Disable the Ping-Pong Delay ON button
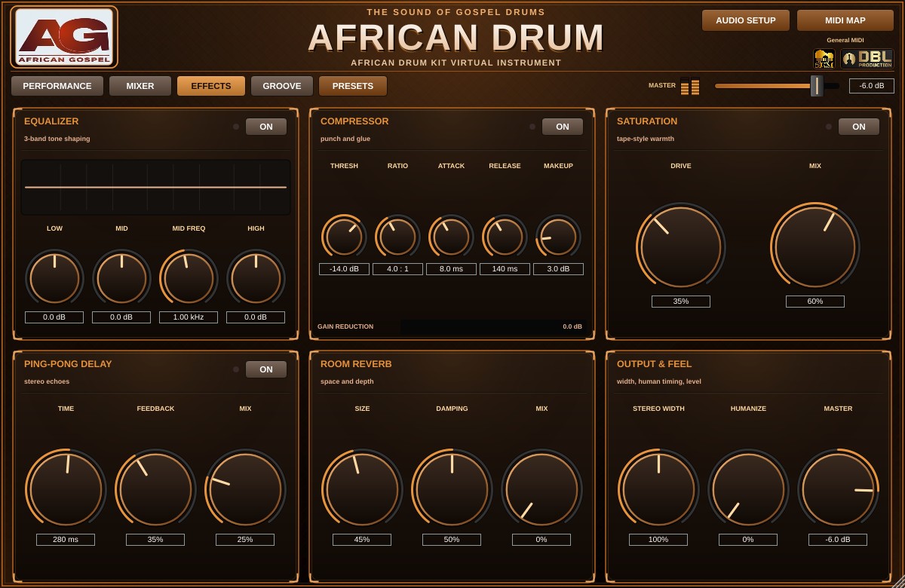Image resolution: width=905 pixels, height=588 pixels. click(266, 369)
